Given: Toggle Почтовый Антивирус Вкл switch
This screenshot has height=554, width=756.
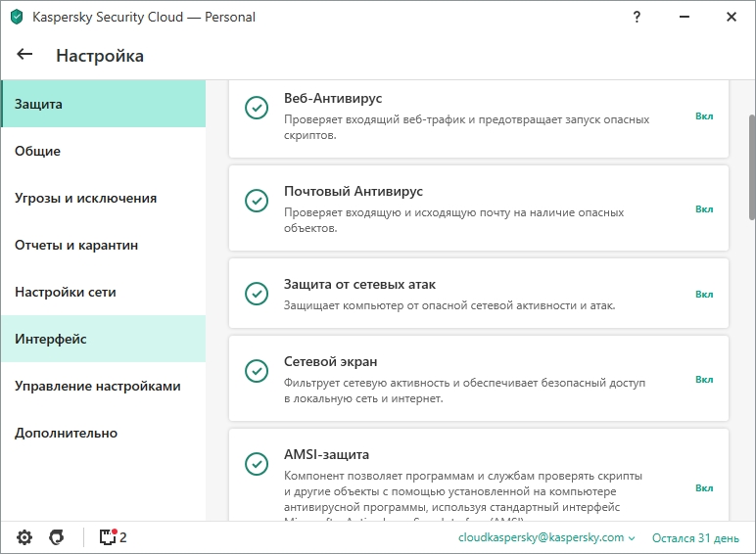Looking at the screenshot, I should [x=704, y=209].
